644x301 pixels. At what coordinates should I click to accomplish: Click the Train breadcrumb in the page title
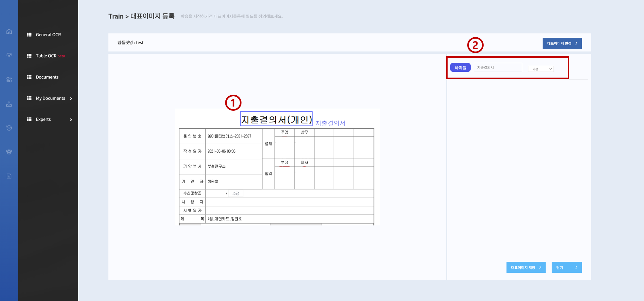[116, 16]
